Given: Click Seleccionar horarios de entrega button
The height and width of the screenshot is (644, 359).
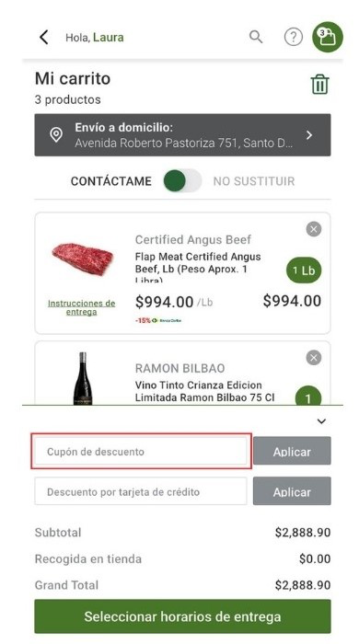Looking at the screenshot, I should coord(182,616).
